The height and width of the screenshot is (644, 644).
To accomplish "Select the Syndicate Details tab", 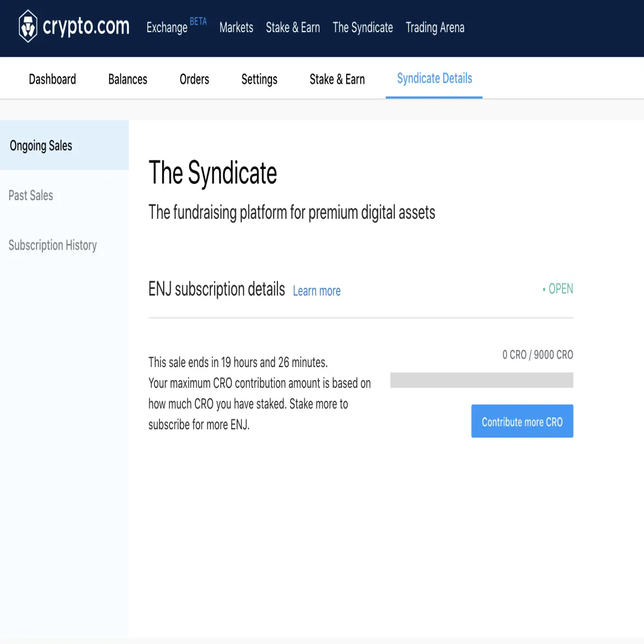I will pyautogui.click(x=434, y=78).
